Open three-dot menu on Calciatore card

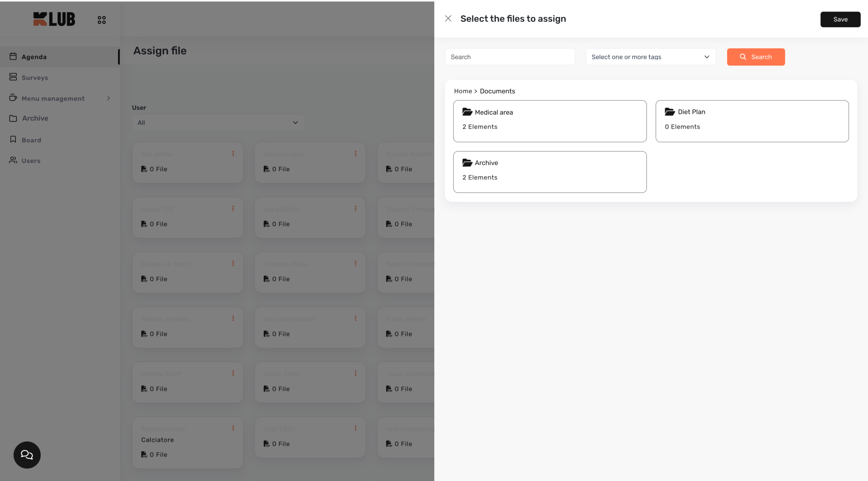coord(233,428)
